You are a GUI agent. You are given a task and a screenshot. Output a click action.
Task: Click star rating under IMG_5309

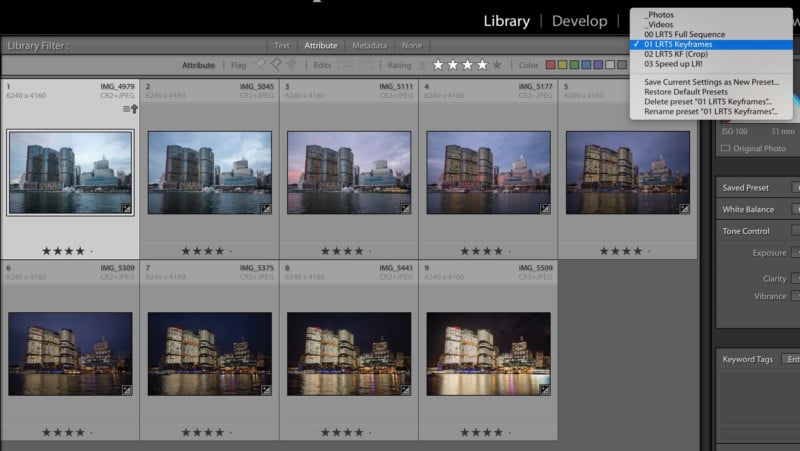tap(63, 433)
